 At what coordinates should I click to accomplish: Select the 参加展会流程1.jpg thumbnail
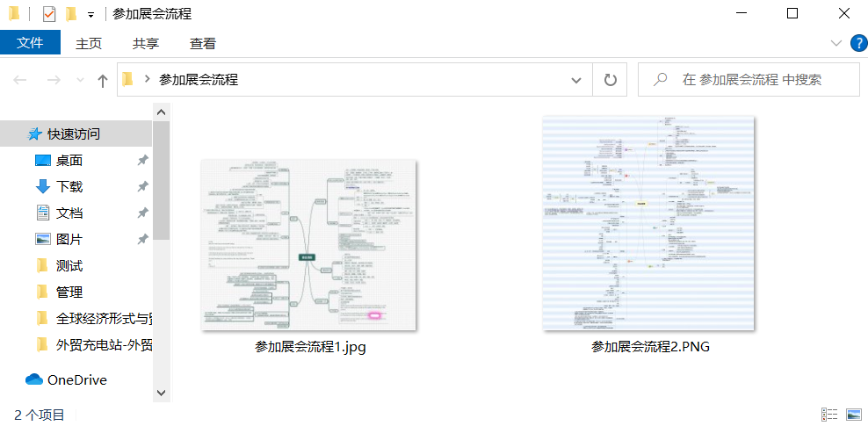pyautogui.click(x=308, y=245)
